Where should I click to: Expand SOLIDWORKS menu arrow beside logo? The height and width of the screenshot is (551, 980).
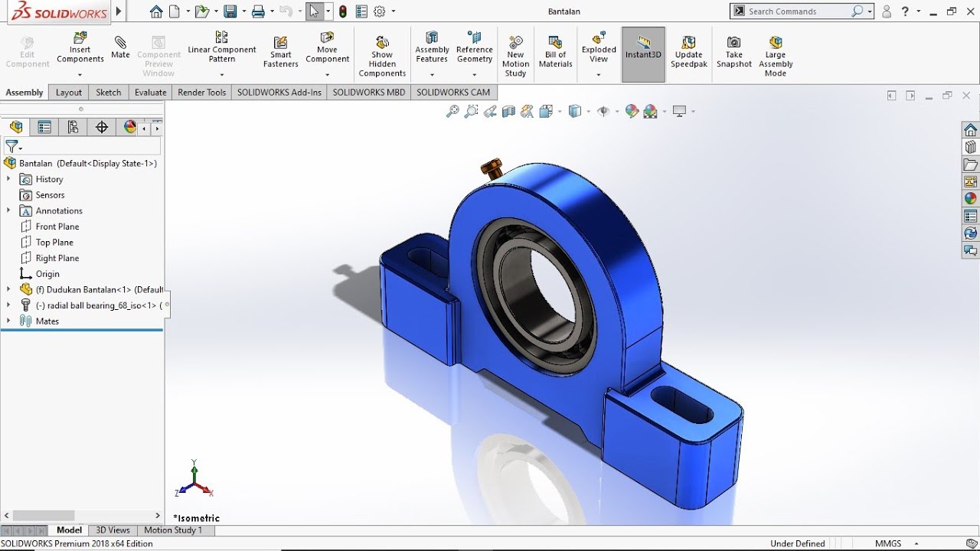(119, 11)
